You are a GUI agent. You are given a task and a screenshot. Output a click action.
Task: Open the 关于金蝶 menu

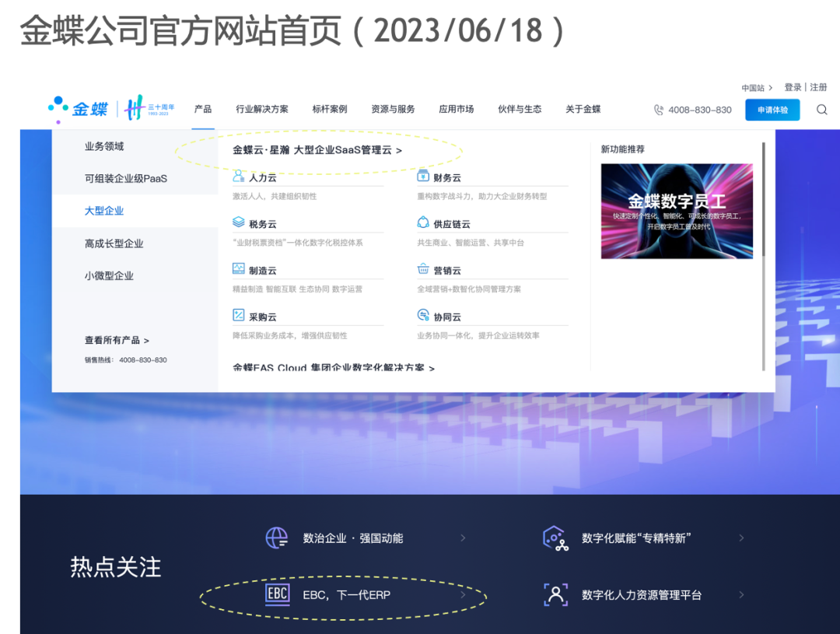[583, 110]
